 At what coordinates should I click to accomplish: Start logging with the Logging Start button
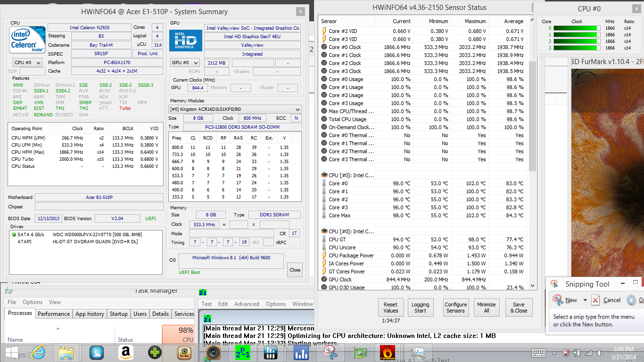tap(420, 307)
